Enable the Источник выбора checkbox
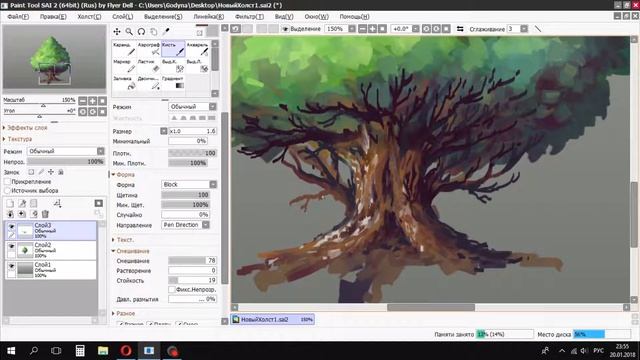 click(x=7, y=190)
